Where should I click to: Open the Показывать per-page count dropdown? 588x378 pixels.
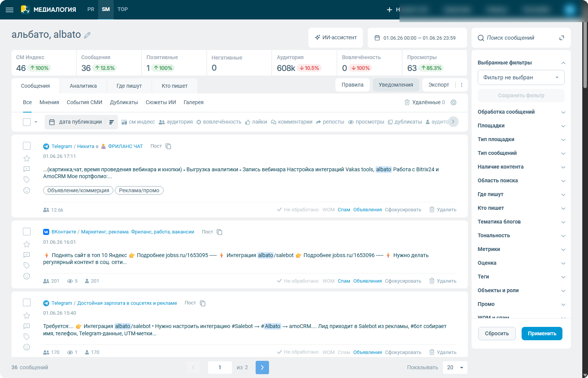tap(455, 367)
